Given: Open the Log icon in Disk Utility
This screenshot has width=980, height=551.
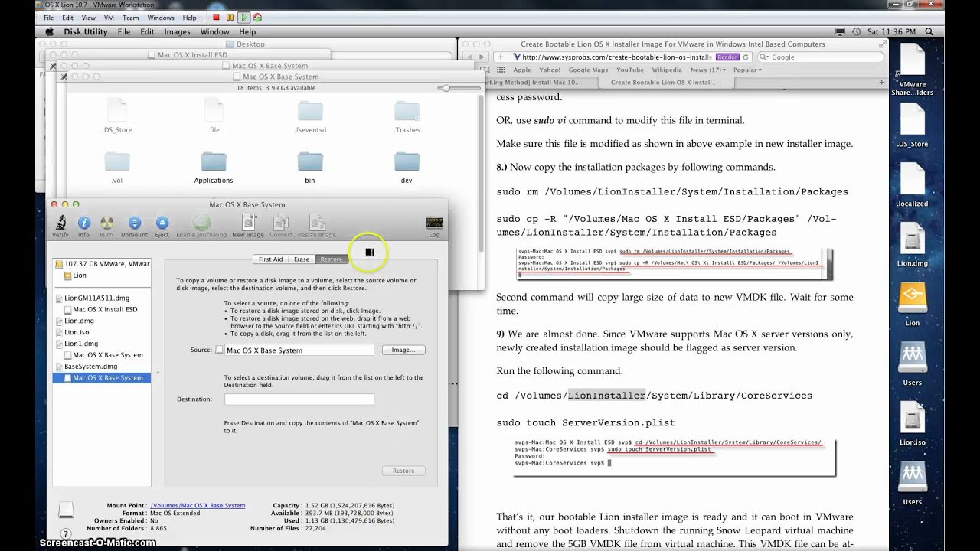Looking at the screenshot, I should pos(434,223).
